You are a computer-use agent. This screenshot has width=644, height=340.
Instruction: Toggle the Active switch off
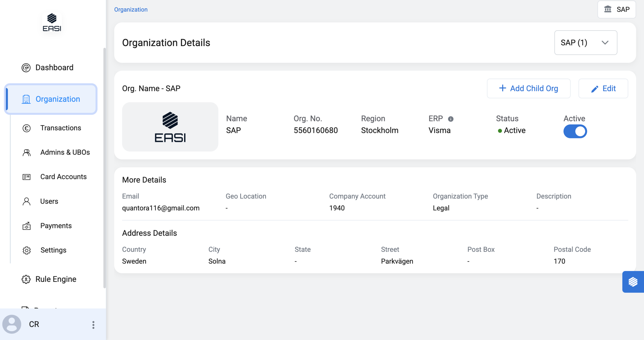coord(575,131)
